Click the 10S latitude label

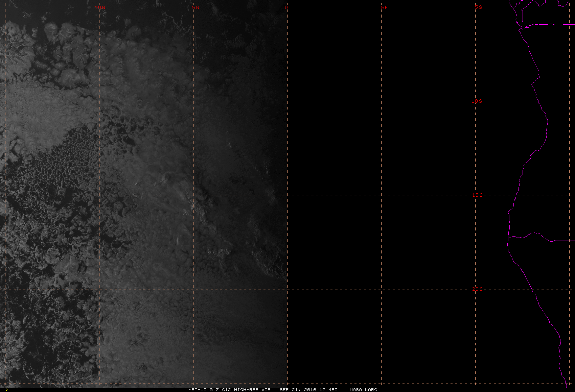(x=477, y=101)
